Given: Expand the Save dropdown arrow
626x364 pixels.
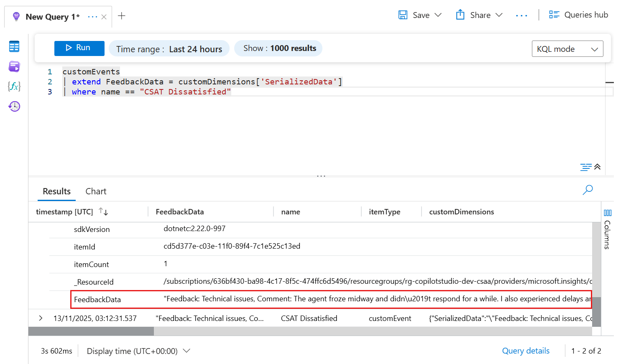Looking at the screenshot, I should click(438, 15).
